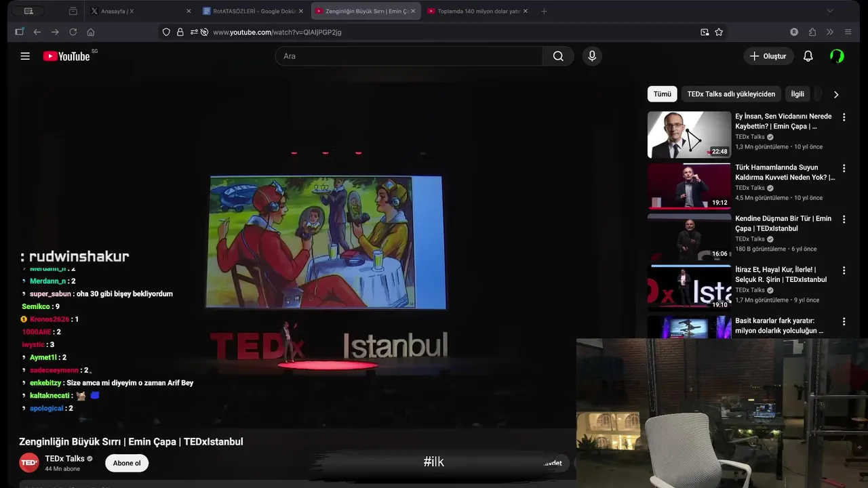The width and height of the screenshot is (868, 488).
Task: Open options for 'Türk Hamamlarında Suyun' video
Action: pyautogui.click(x=844, y=168)
